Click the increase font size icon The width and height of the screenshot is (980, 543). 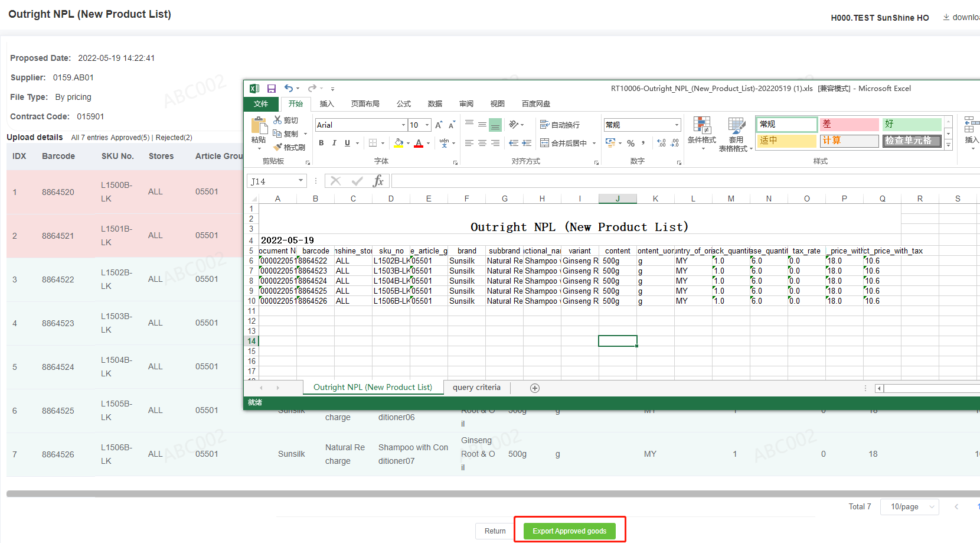(439, 125)
